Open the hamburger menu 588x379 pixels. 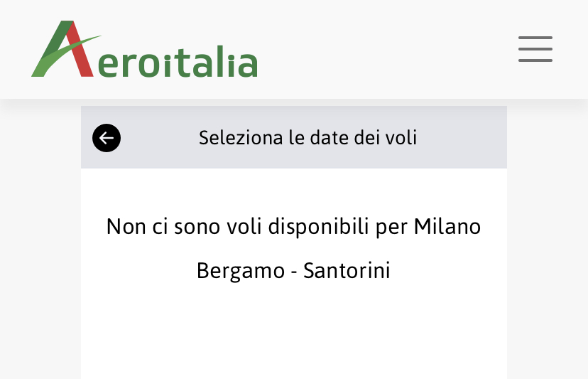click(535, 49)
